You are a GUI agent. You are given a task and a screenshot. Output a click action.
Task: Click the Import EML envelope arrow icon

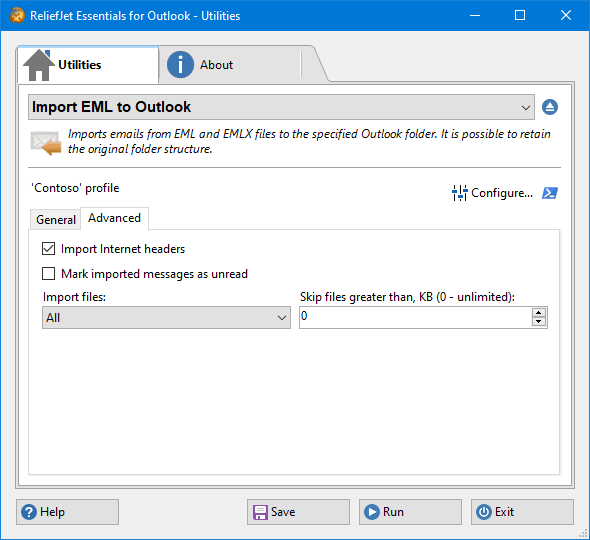tap(46, 143)
